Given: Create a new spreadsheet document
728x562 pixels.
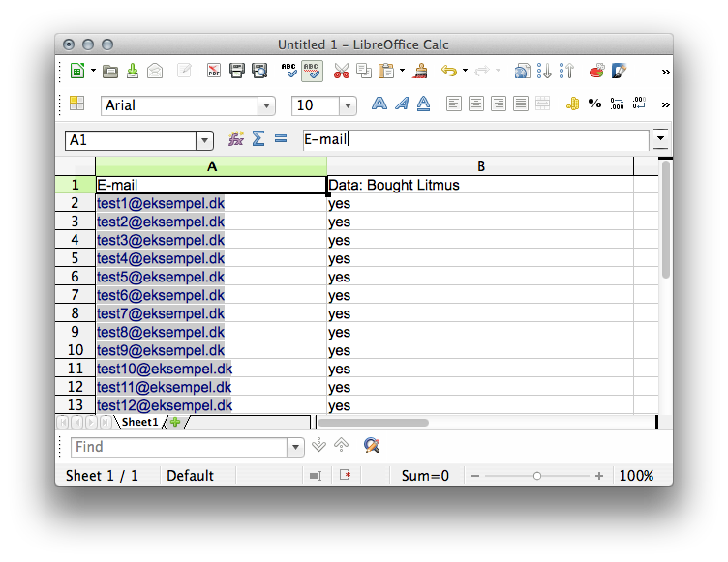Looking at the screenshot, I should [x=77, y=71].
